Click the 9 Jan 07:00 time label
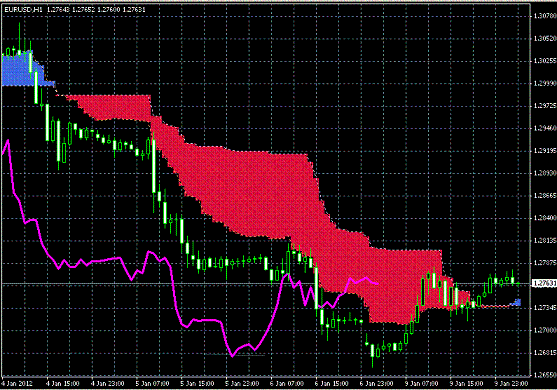The image size is (557, 390). 421,384
